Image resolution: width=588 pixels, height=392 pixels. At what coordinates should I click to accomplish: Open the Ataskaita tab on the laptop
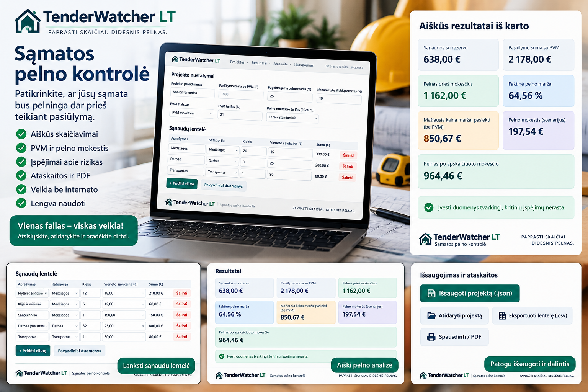click(x=281, y=64)
